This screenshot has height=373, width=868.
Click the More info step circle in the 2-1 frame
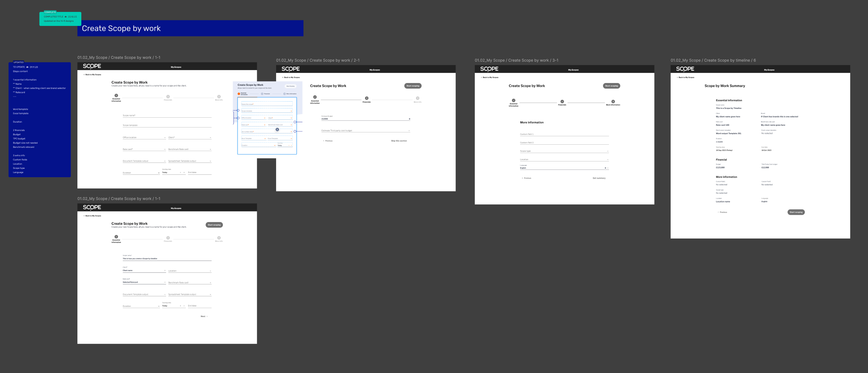coord(417,98)
